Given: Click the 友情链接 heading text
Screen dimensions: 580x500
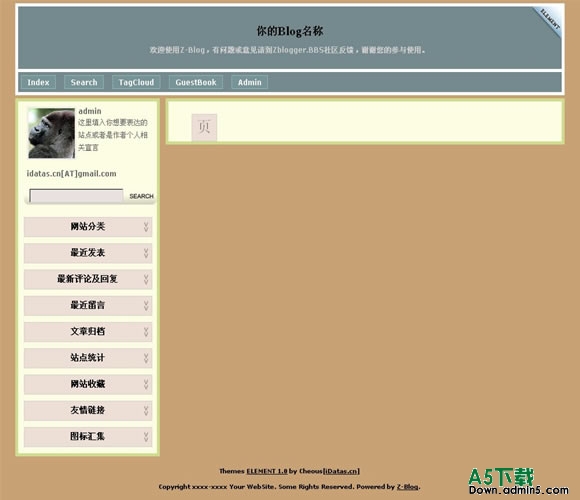Looking at the screenshot, I should (88, 410).
